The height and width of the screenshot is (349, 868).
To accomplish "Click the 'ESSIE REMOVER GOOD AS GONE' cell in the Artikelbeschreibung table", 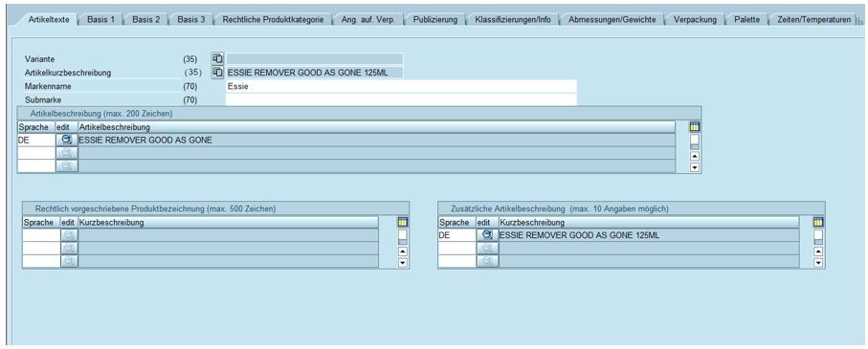I will point(376,140).
